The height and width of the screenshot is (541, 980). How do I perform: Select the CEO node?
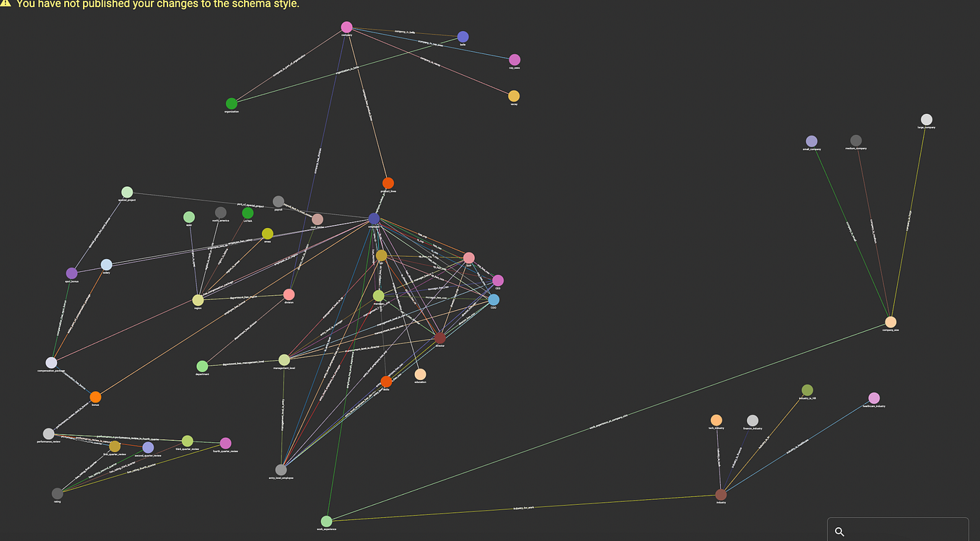click(x=498, y=281)
